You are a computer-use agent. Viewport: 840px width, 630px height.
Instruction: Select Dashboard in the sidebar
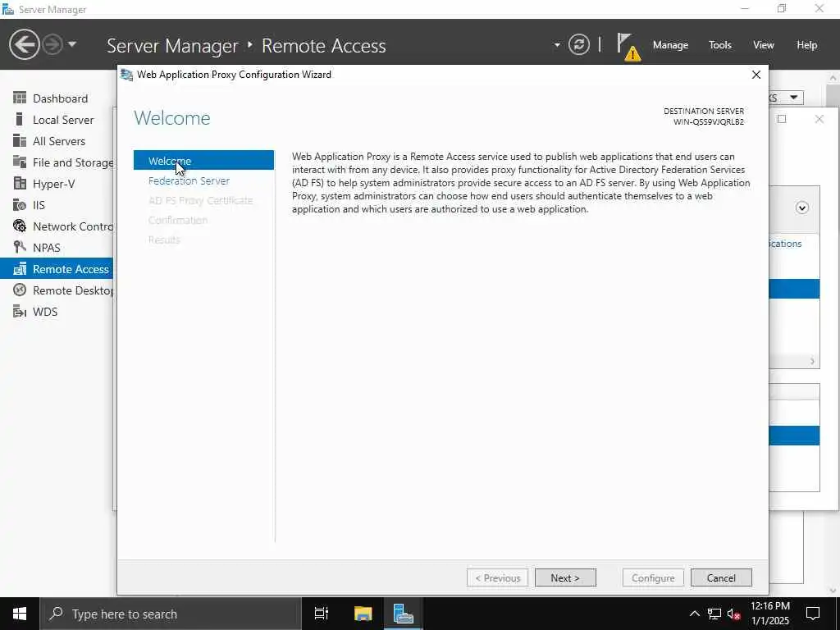[x=57, y=98]
